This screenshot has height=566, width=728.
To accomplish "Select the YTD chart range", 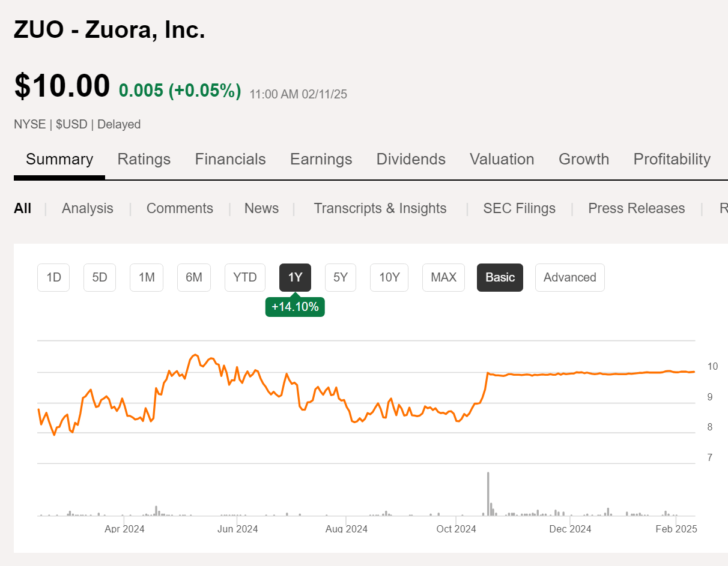I will [244, 277].
